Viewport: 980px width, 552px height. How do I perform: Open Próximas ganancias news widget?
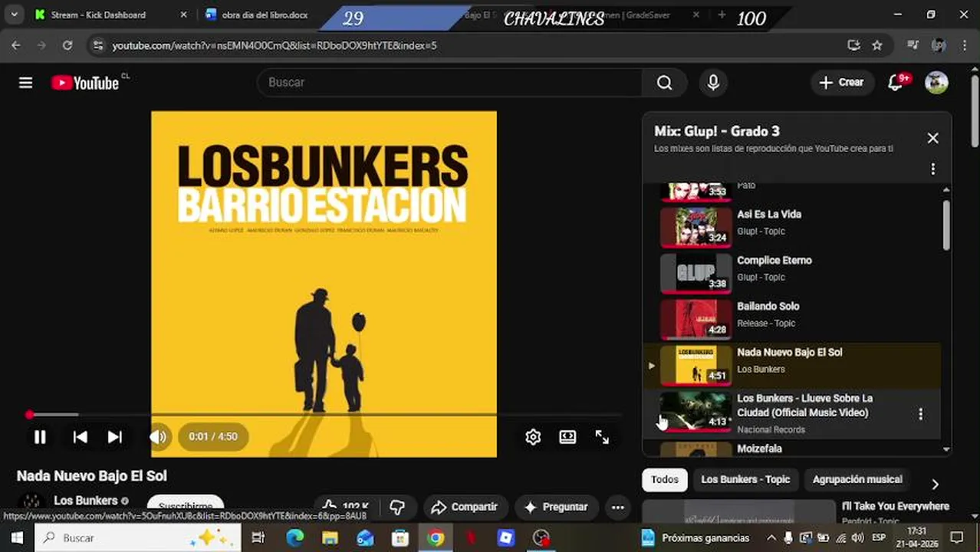(x=695, y=537)
